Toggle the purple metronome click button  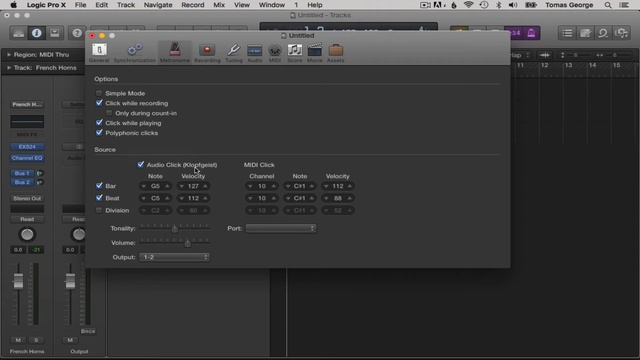click(531, 33)
